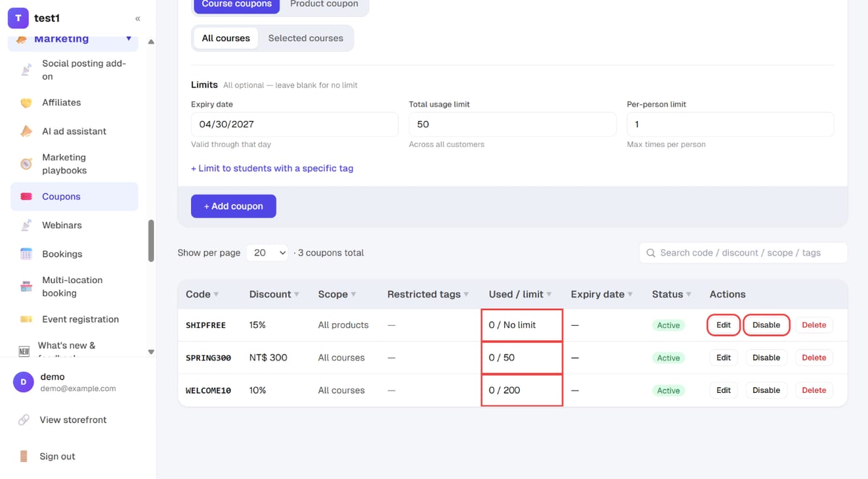Sort by the Used / limit column arrow
This screenshot has width=868, height=479.
point(549,294)
